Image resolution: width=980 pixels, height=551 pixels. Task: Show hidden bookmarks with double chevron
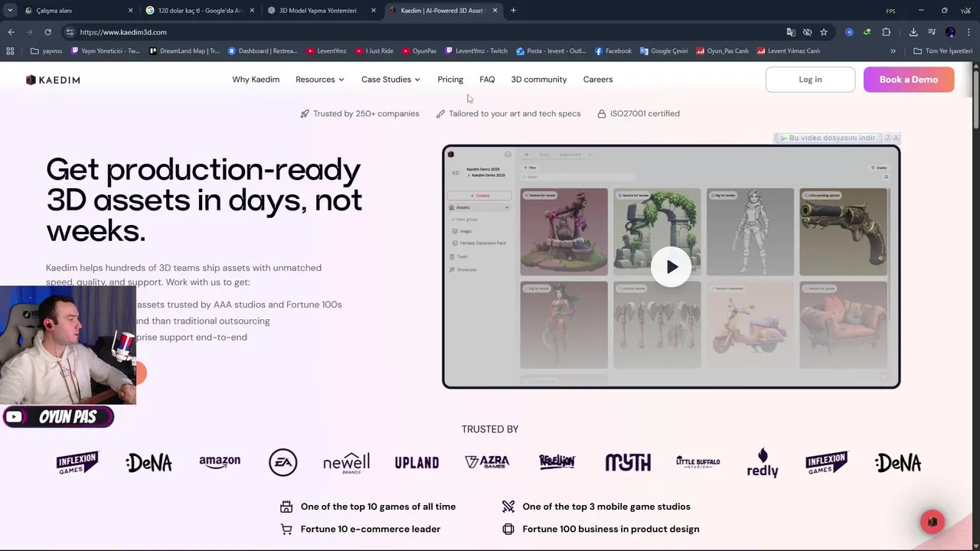tap(893, 51)
